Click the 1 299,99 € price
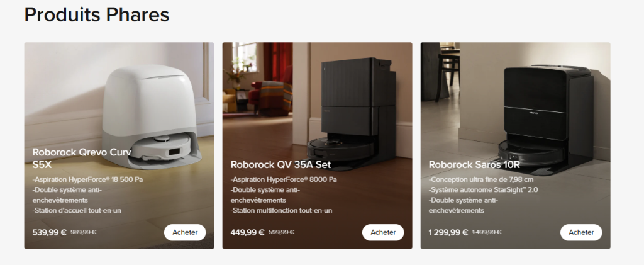 (448, 232)
